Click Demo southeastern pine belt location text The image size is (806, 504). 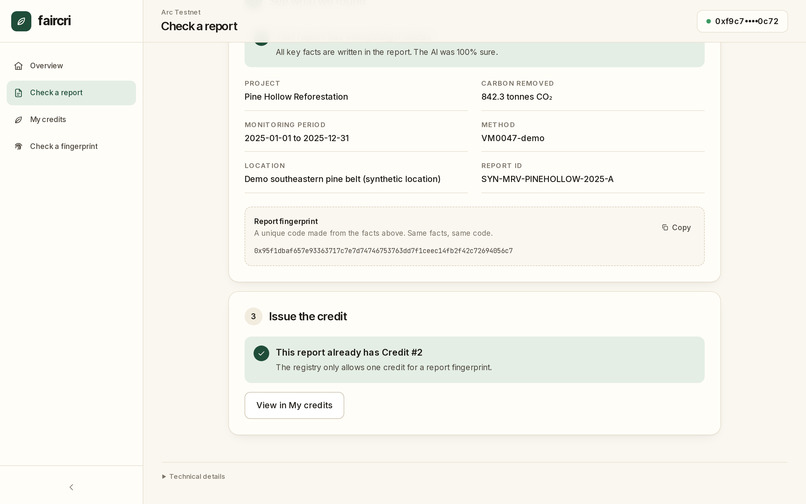coord(342,179)
